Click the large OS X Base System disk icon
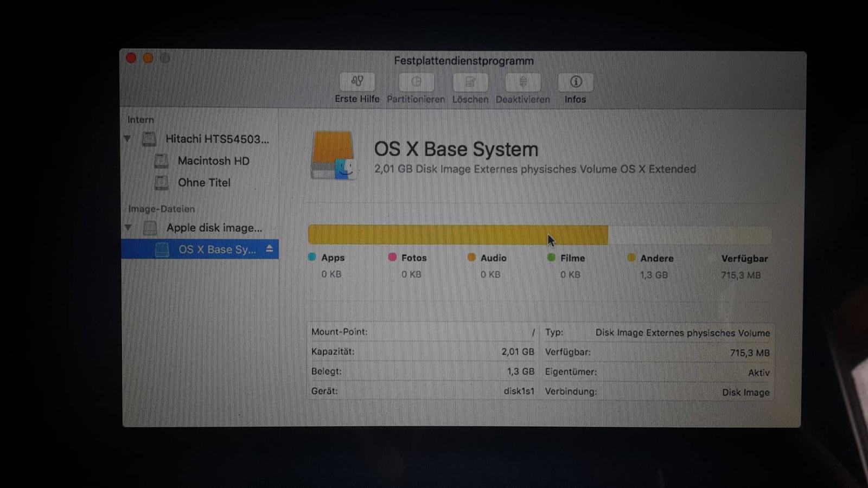Screen dimensions: 868x488 click(x=333, y=156)
